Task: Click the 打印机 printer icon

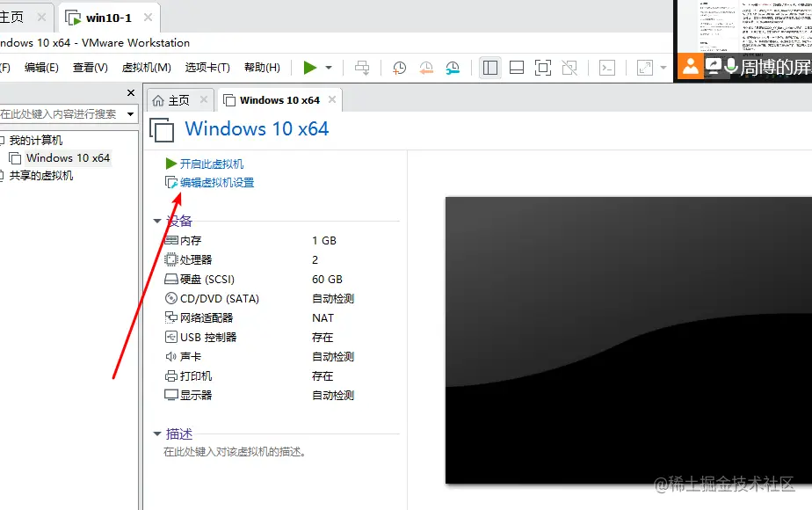Action: click(x=170, y=376)
